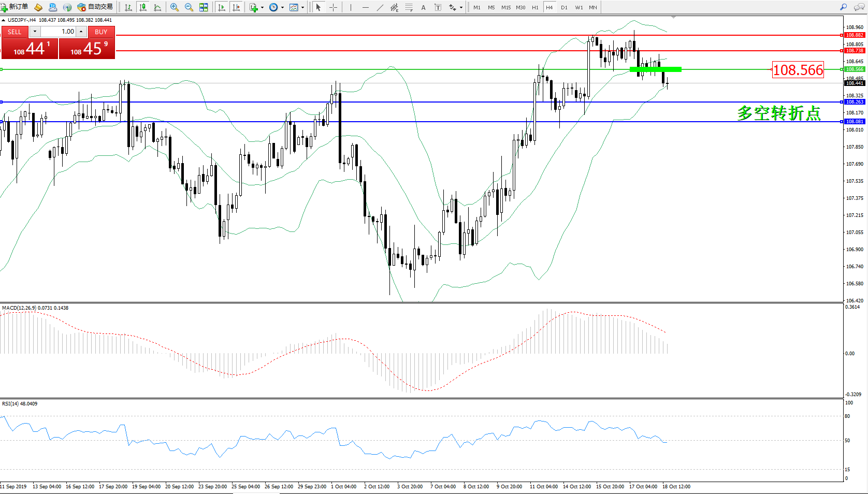Image resolution: width=868 pixels, height=494 pixels.
Task: Select the trendline drawing tool
Action: [380, 7]
